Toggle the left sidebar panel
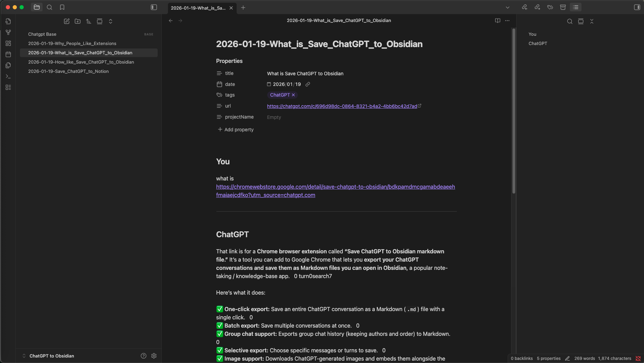The image size is (644, 363). pos(154,7)
